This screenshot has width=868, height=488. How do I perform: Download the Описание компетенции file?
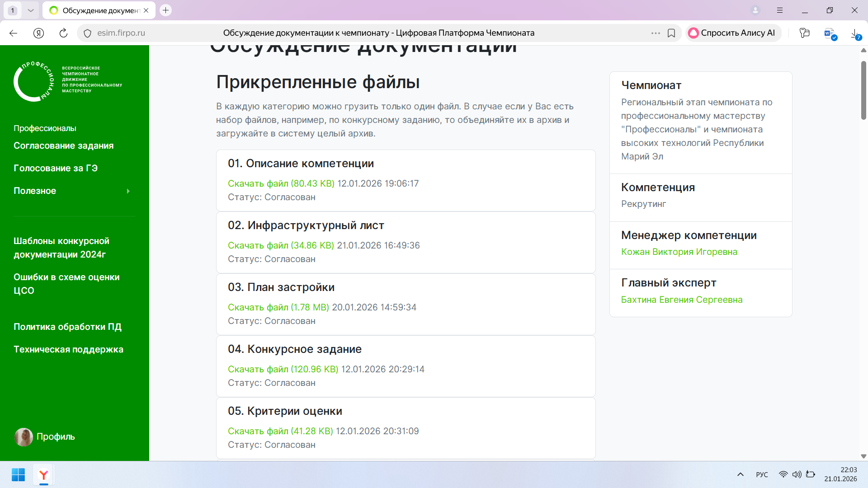[281, 183]
